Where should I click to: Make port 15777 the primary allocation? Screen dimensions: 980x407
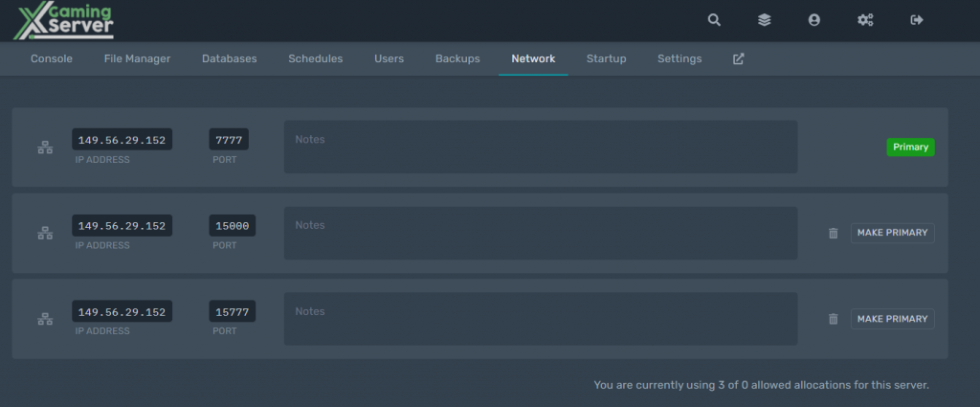(892, 319)
